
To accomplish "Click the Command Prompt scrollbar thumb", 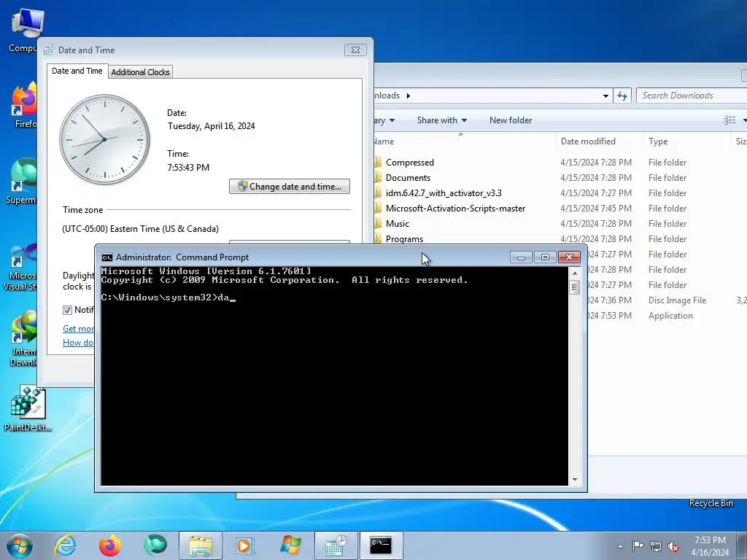I will coord(575,287).
